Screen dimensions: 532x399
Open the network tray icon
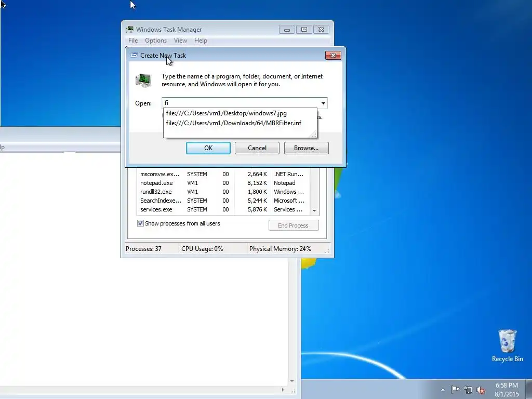[x=468, y=390]
